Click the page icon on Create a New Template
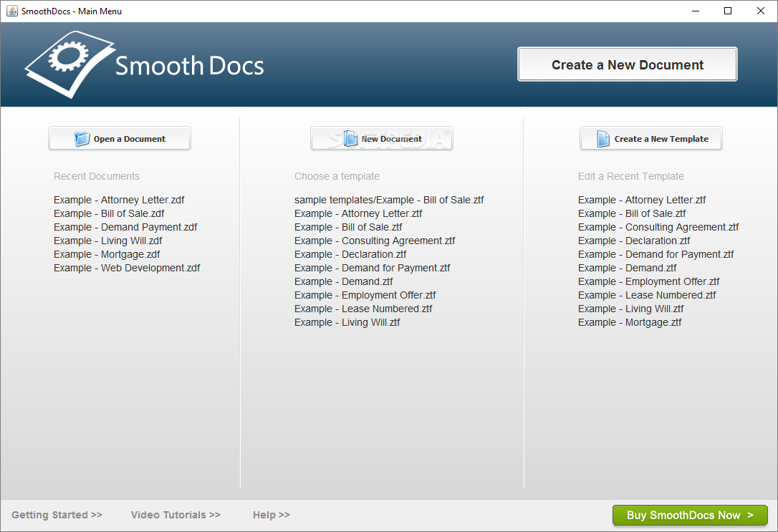 603,139
